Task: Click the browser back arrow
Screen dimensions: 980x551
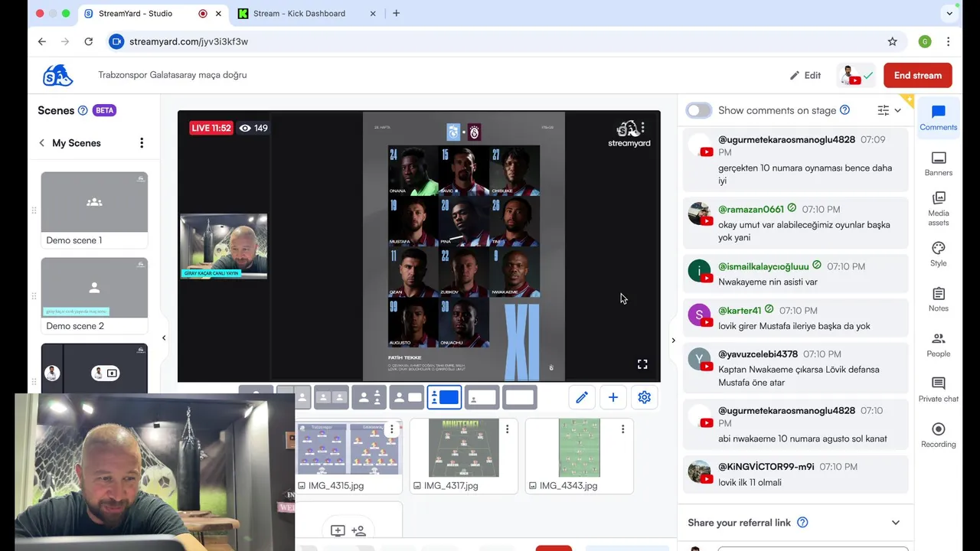Action: [x=42, y=41]
